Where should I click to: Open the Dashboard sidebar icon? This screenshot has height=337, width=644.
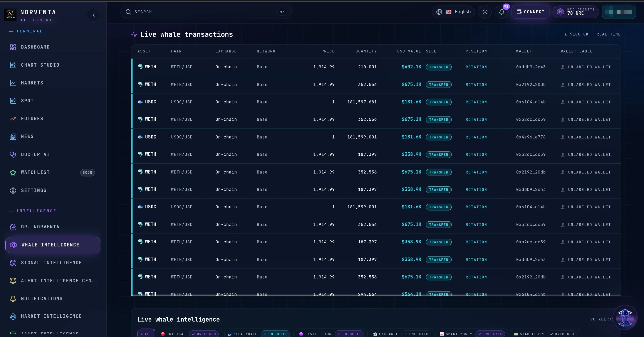click(13, 47)
